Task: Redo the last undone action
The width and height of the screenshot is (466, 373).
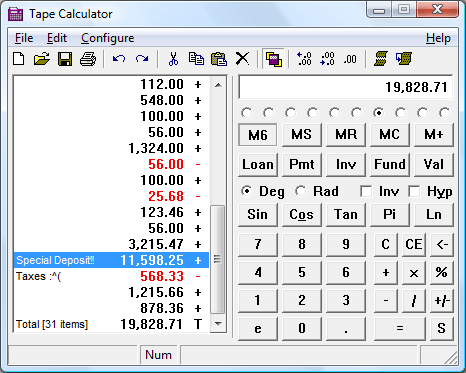Action: [x=142, y=59]
